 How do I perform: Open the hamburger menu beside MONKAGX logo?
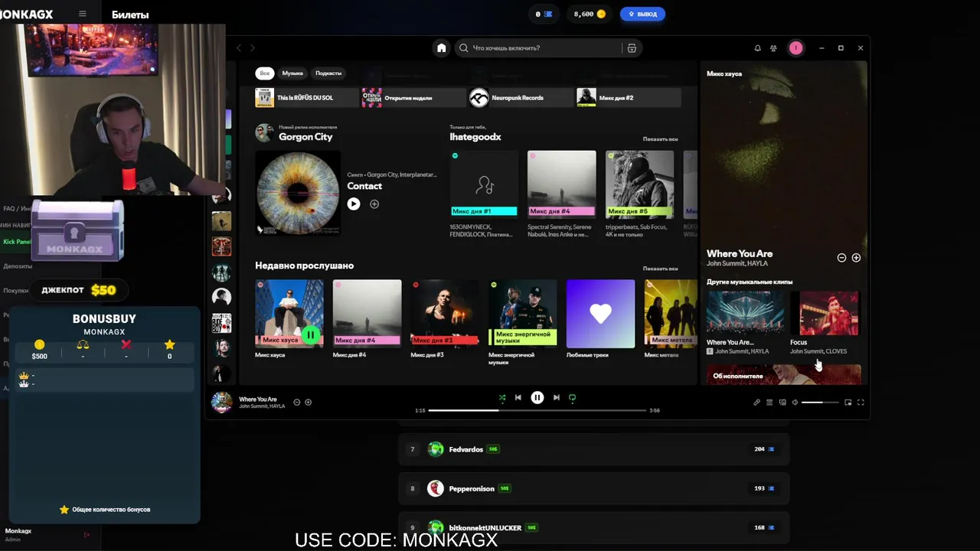pos(83,14)
